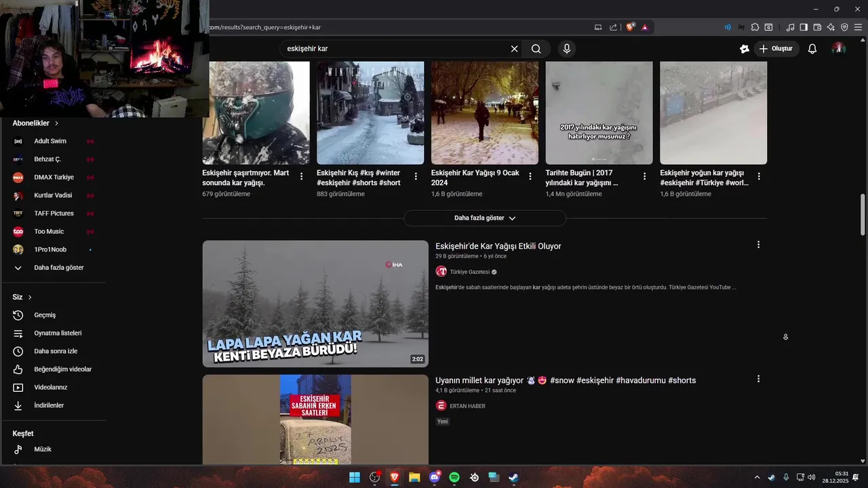Open the Tarihte Bugün 2017 short thumbnail
The height and width of the screenshot is (488, 868).
click(x=599, y=113)
